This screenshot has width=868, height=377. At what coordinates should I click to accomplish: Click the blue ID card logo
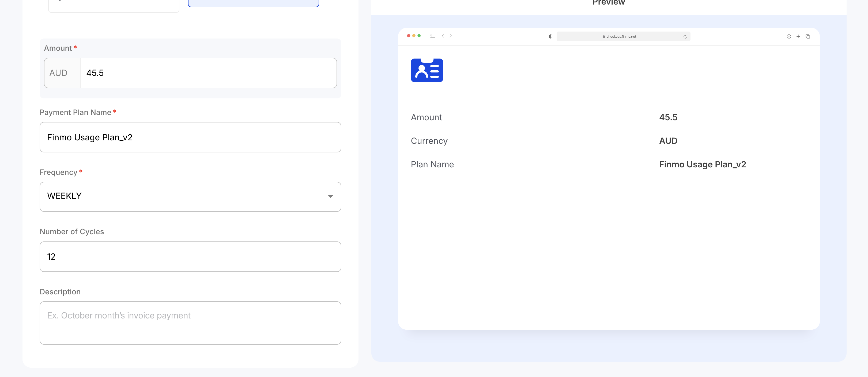(427, 70)
